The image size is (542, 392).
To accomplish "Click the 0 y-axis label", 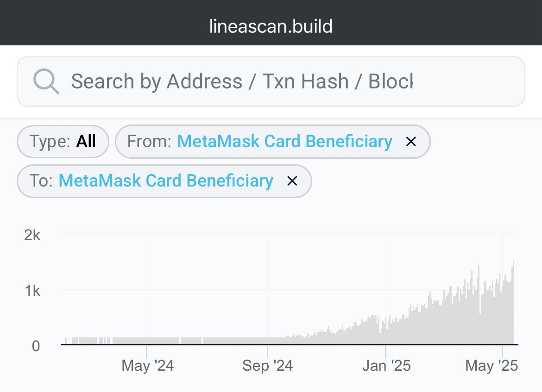I will tap(36, 346).
